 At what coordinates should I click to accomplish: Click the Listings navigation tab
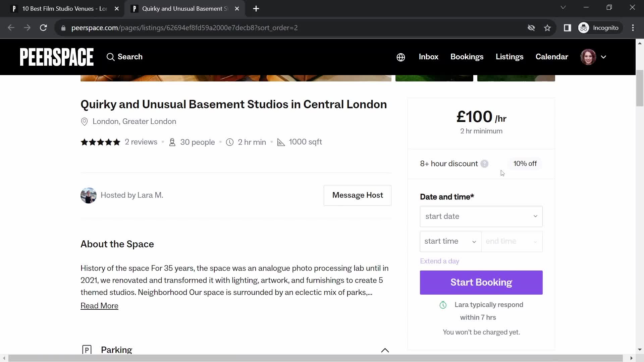pos(509,57)
